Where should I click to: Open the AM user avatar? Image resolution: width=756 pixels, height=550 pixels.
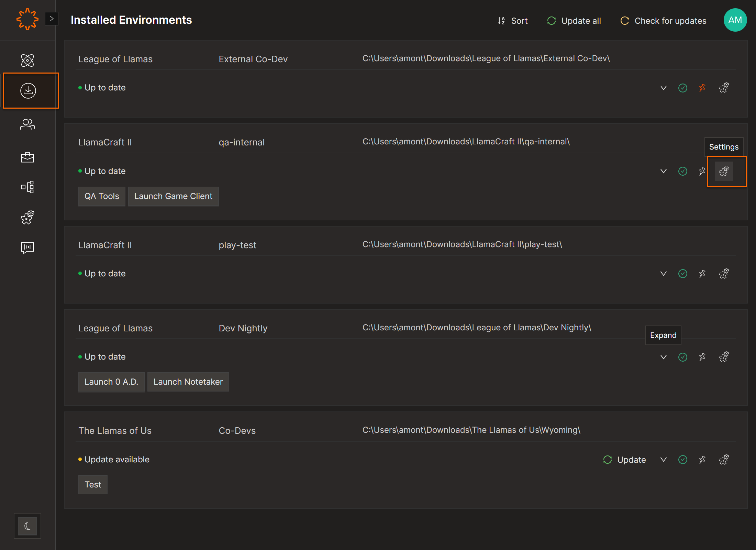pos(735,20)
